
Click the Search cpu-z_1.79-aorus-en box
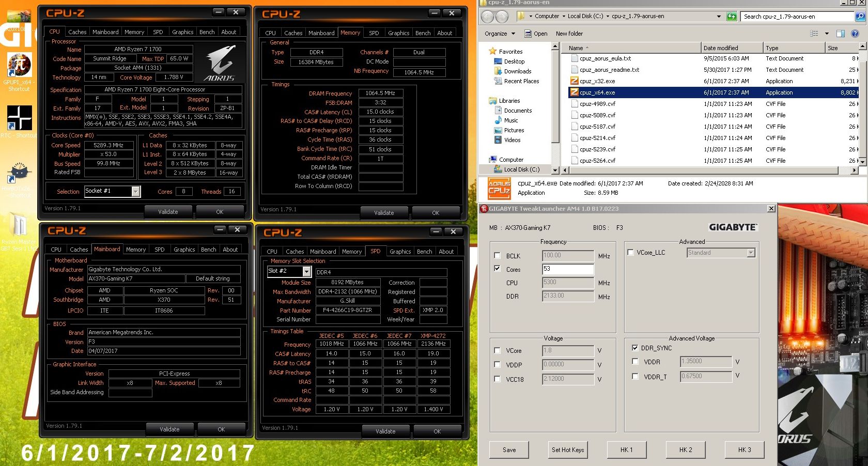(798, 17)
